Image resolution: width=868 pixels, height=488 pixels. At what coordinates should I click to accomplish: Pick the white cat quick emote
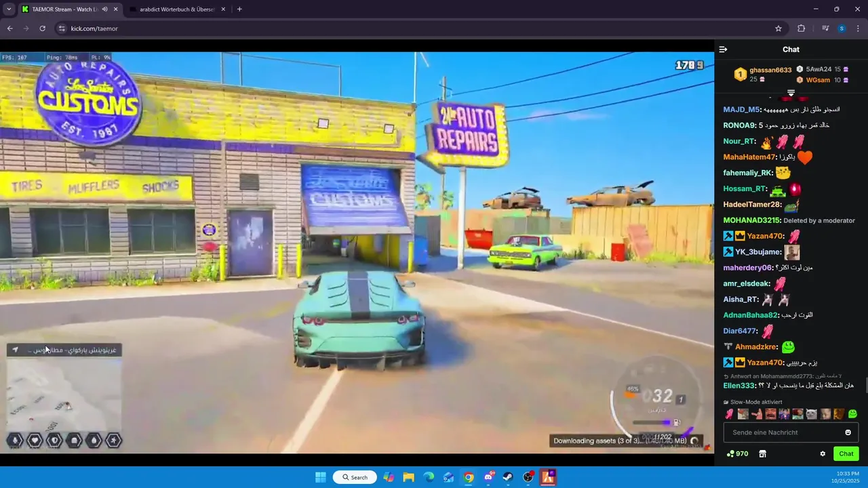[811, 414]
